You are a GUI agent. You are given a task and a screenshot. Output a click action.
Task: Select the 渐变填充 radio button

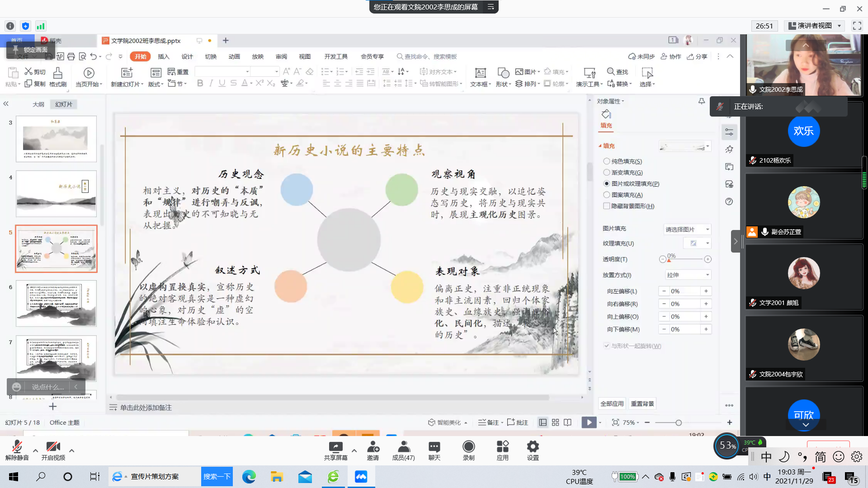[607, 173]
